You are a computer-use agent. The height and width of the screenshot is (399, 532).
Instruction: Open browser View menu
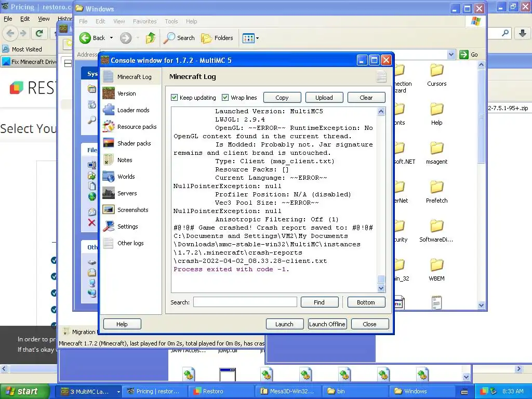[x=44, y=19]
